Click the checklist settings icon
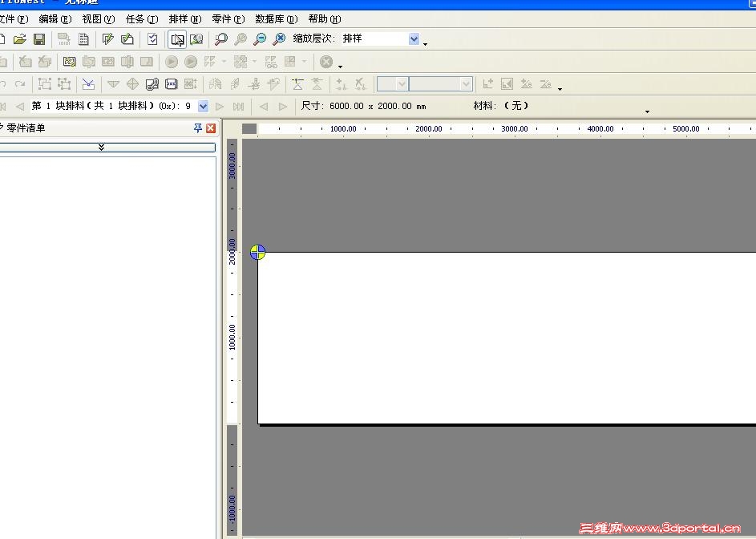The image size is (756, 539). point(152,39)
